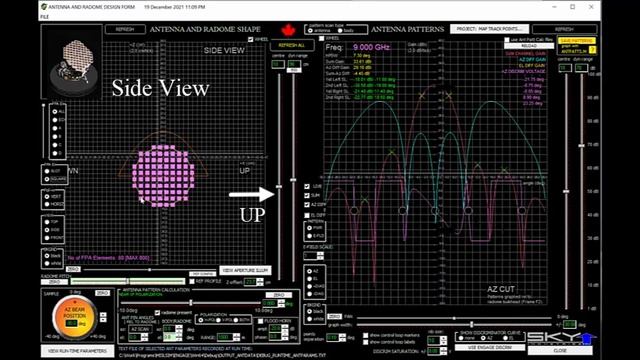Screen dimensions: 640x360
Task: Click REFRESH in the Antenna Patterns header
Action: click(x=564, y=29)
